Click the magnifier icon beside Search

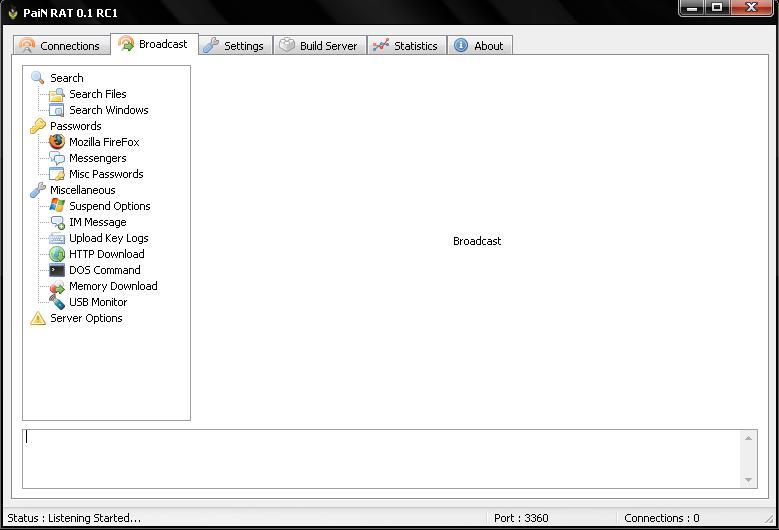(x=38, y=78)
